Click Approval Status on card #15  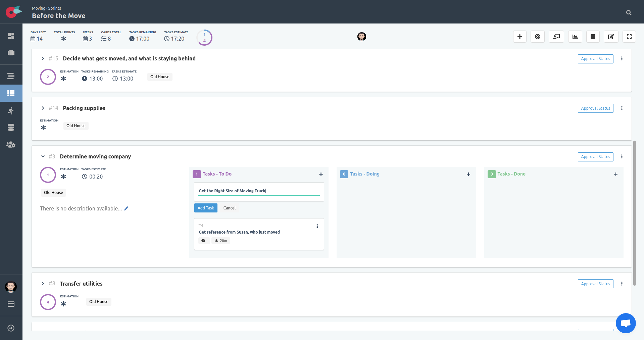(596, 59)
